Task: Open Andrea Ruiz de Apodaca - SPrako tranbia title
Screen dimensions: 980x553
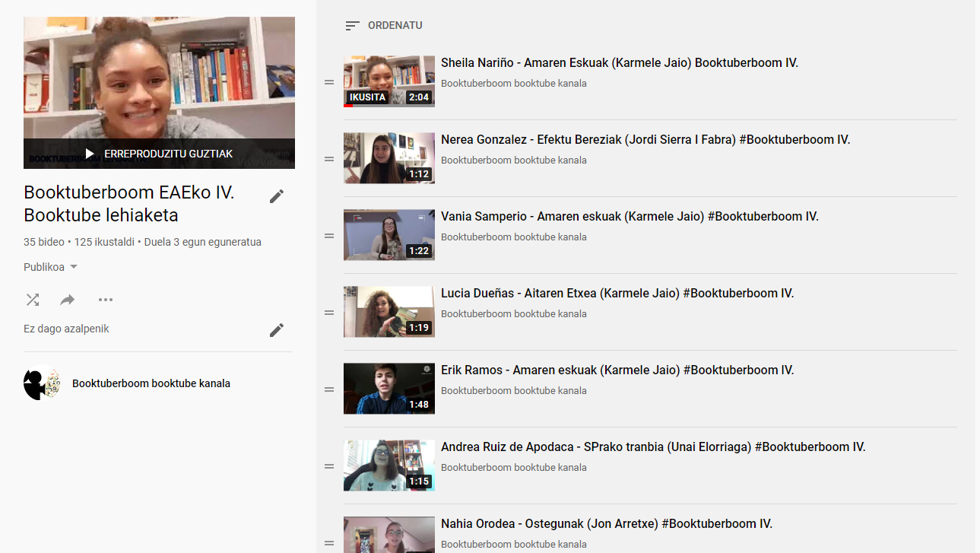Action: point(653,447)
